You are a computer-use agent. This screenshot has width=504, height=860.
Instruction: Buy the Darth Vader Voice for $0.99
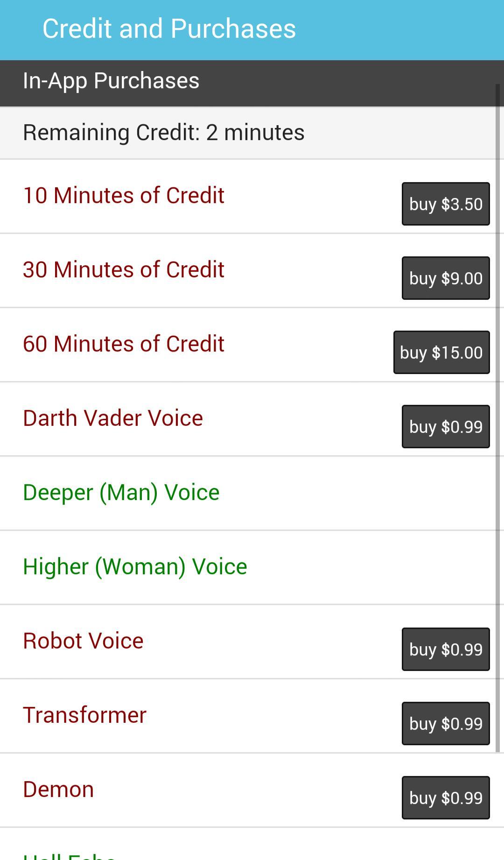click(446, 427)
